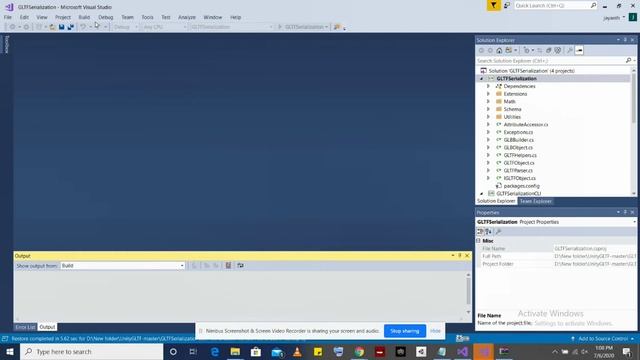Click the Property Pages wrench in Properties panel
640x360 pixels.
pyautogui.click(x=498, y=231)
